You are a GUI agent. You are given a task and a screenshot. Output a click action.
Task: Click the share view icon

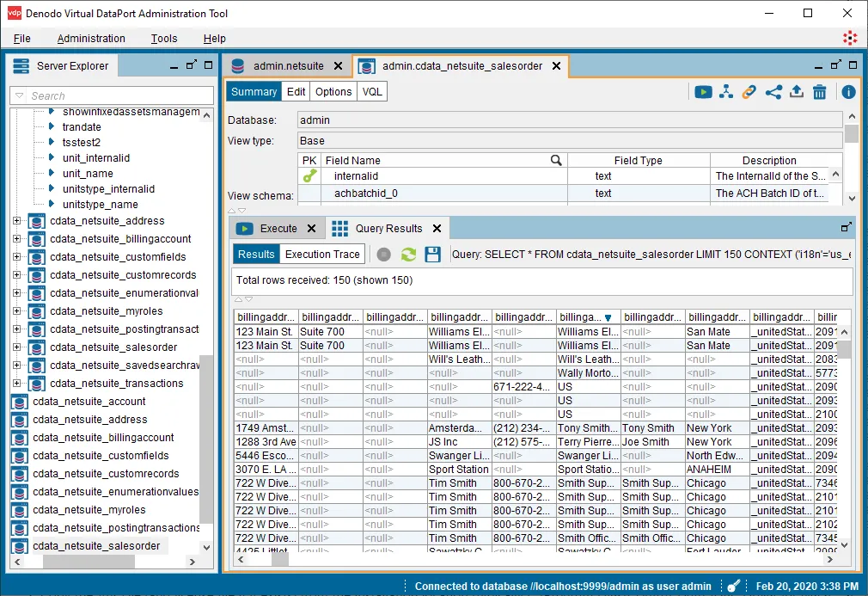773,91
